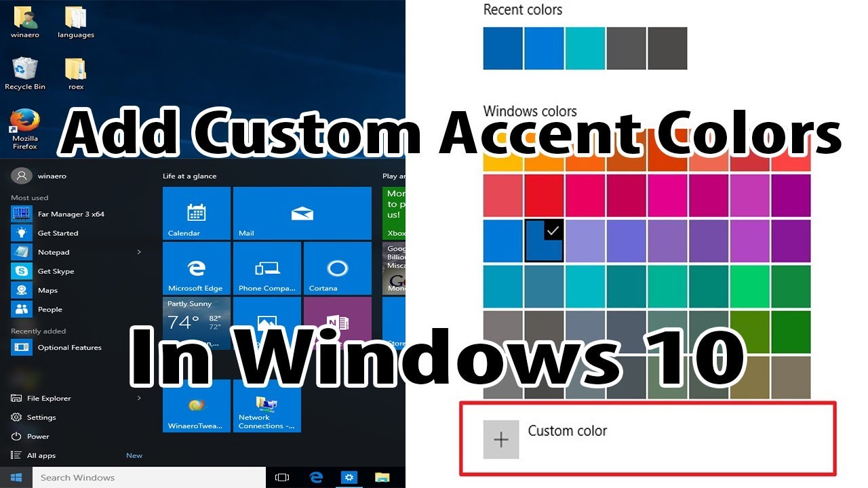Open the Cortana tile
The image size is (868, 488).
(x=338, y=268)
